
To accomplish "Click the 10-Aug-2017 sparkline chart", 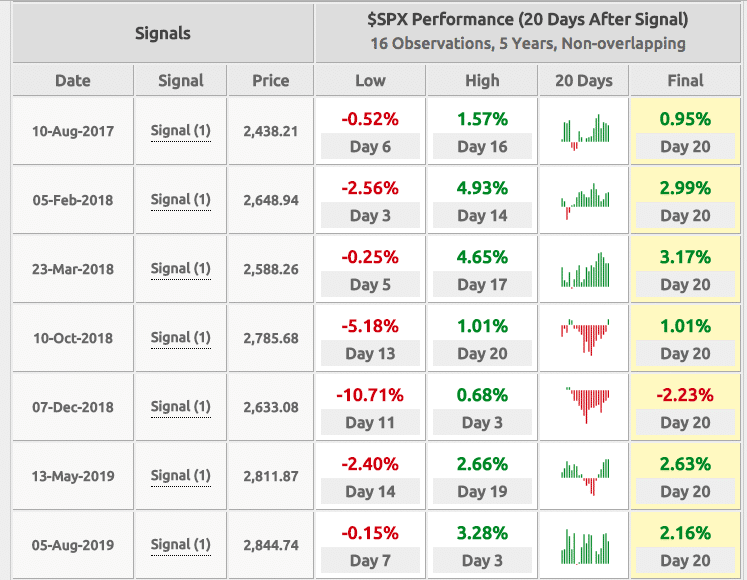I will 585,131.
